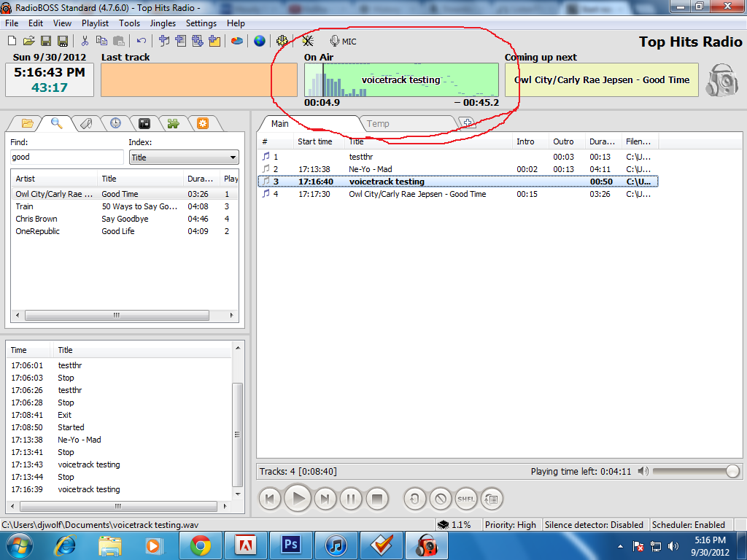Stop playback with the square stop button
747x560 pixels.
click(377, 499)
